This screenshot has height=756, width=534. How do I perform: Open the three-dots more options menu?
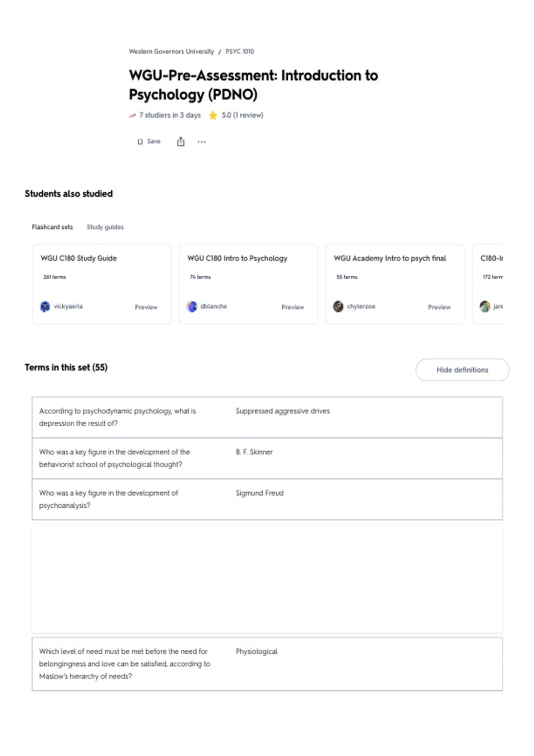(x=202, y=142)
